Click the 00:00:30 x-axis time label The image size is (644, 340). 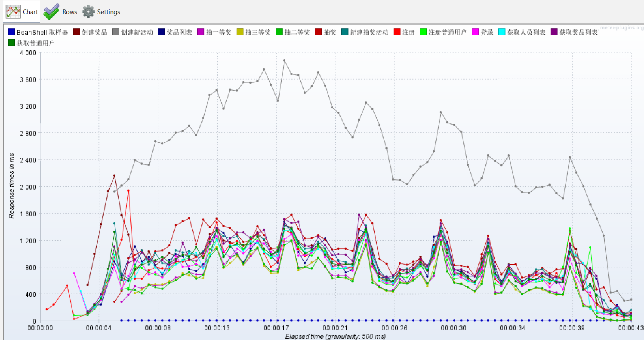[454, 328]
